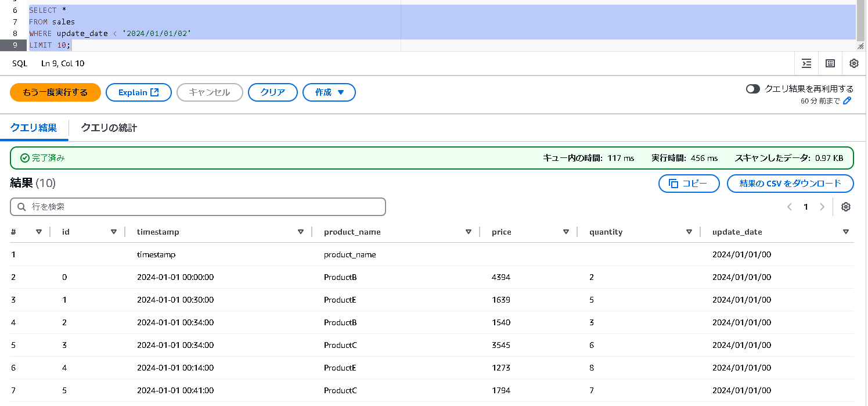Select cell with price 1273
Screen dimensions: 868x406
[x=501, y=368]
